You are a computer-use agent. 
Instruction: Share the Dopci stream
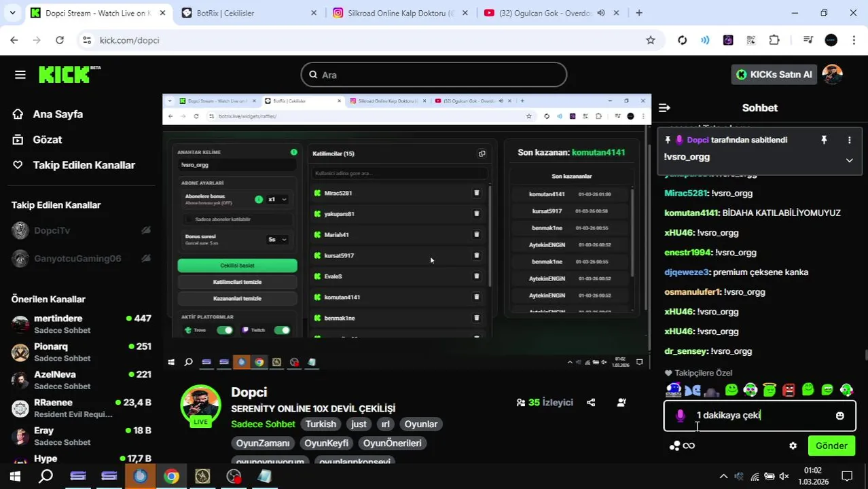click(x=591, y=402)
